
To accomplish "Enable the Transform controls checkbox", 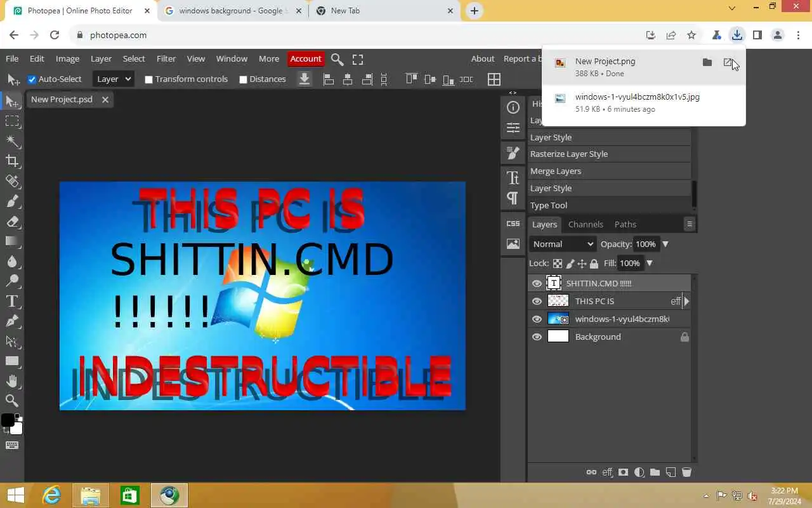I will 148,79.
